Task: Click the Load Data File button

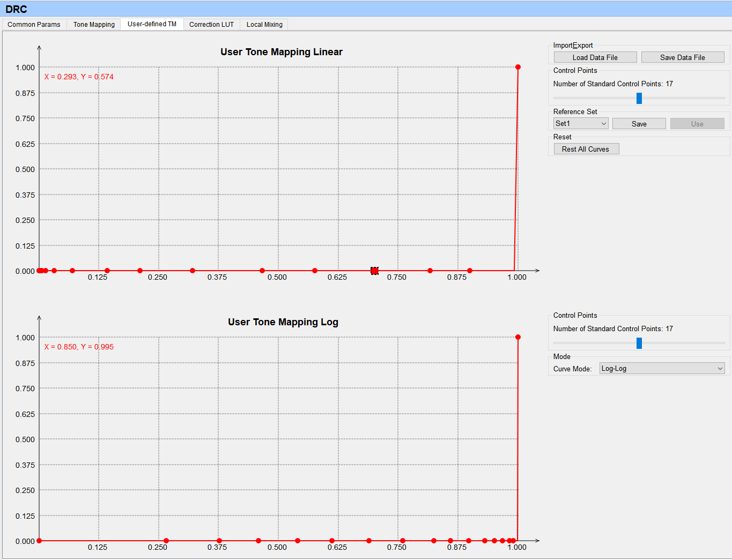Action: (595, 57)
